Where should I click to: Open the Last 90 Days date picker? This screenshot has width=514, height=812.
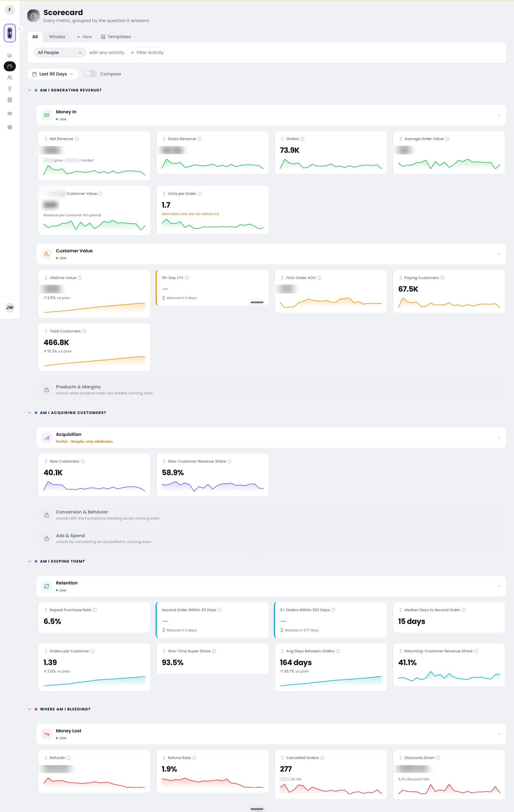[53, 74]
